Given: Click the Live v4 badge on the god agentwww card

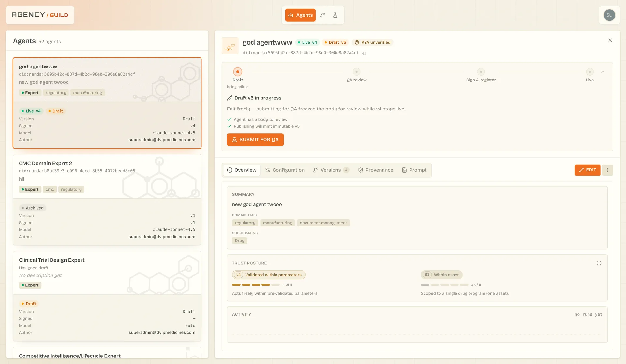Looking at the screenshot, I should point(31,111).
